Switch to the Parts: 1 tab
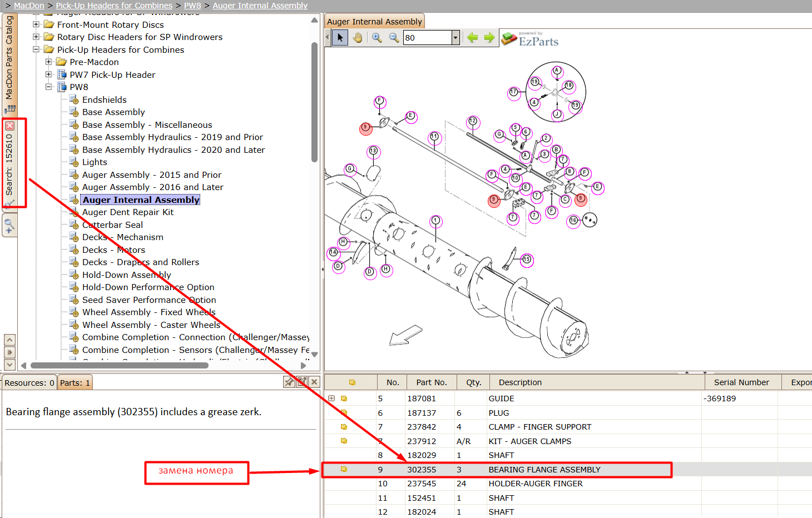812x518 pixels. (x=75, y=383)
